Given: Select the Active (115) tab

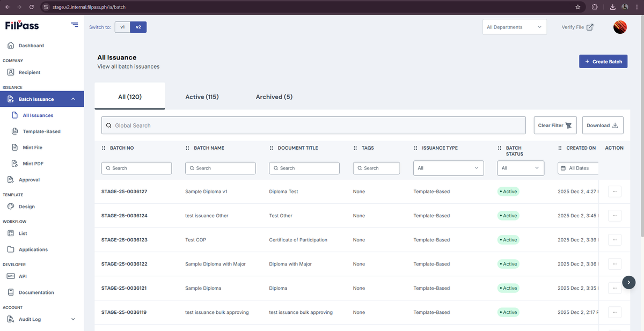Looking at the screenshot, I should (x=202, y=97).
